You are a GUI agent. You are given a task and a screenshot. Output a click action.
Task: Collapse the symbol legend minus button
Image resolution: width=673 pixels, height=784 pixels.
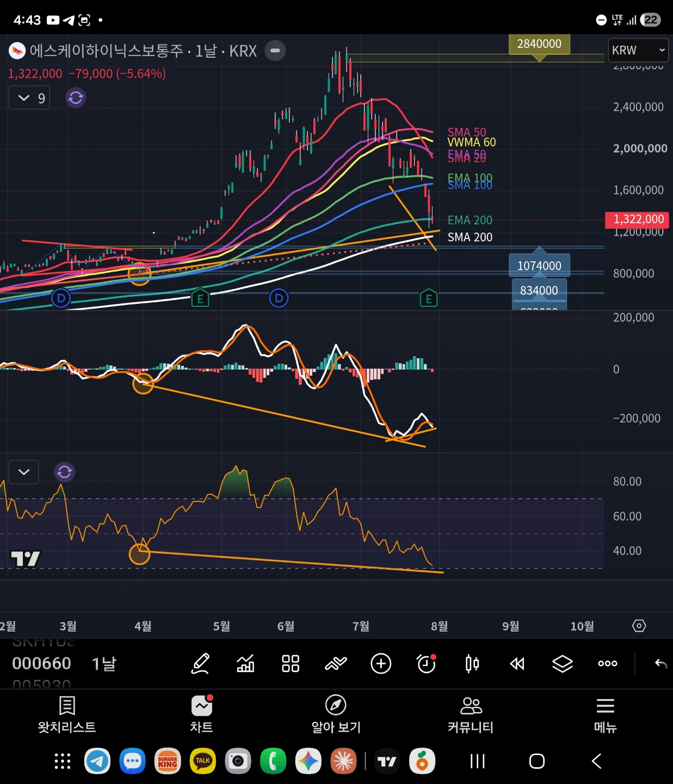tap(275, 51)
